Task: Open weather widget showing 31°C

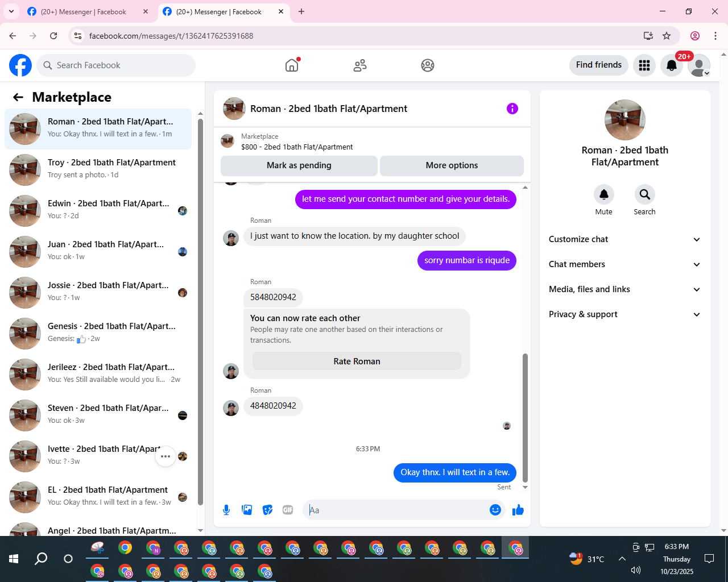Action: coord(586,559)
